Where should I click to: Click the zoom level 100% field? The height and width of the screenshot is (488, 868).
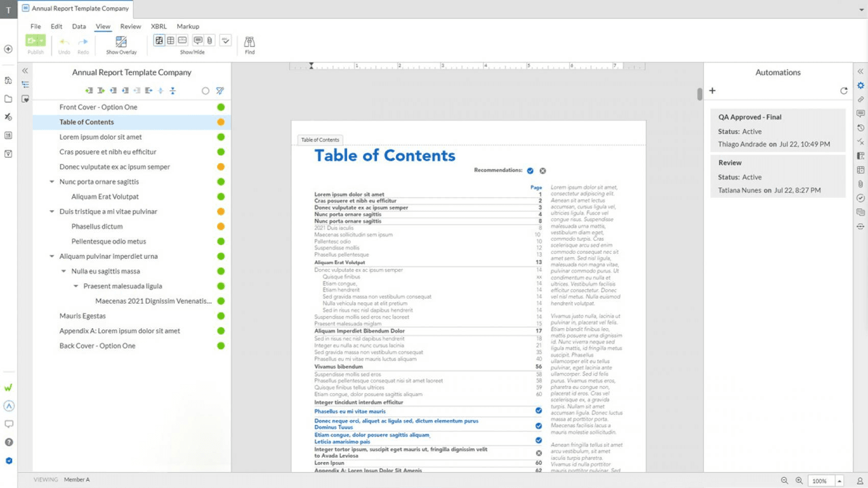point(821,481)
